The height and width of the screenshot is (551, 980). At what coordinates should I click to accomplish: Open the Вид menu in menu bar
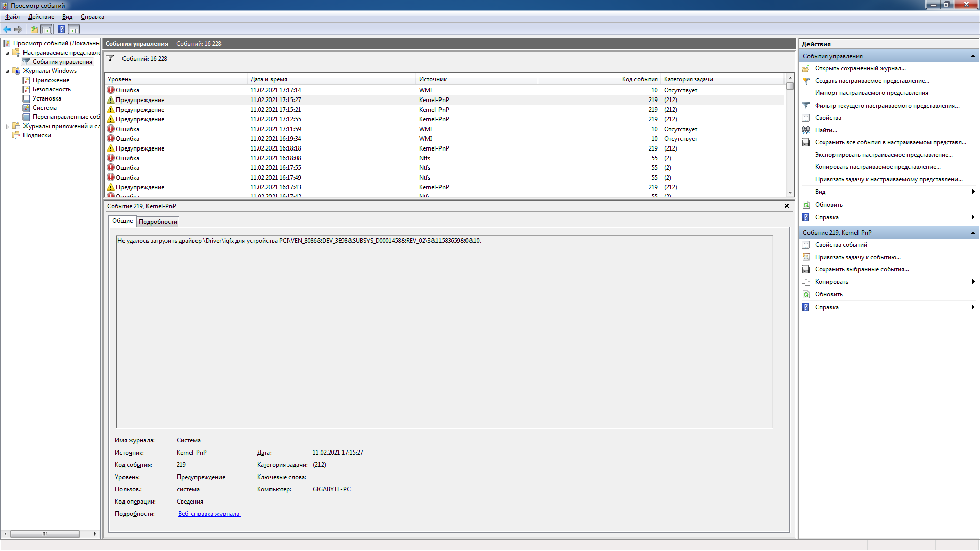(x=67, y=17)
